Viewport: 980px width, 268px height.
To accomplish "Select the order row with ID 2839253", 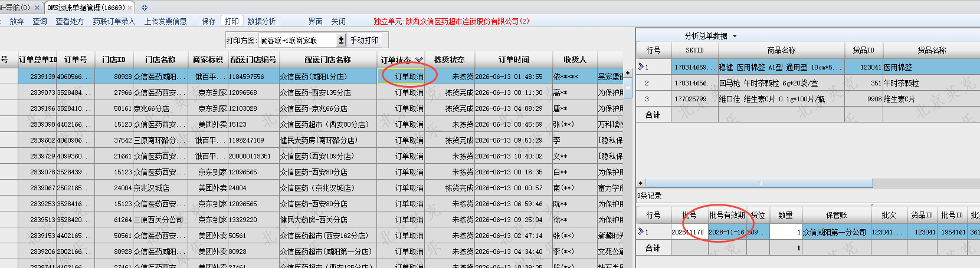I will pyautogui.click(x=312, y=204).
